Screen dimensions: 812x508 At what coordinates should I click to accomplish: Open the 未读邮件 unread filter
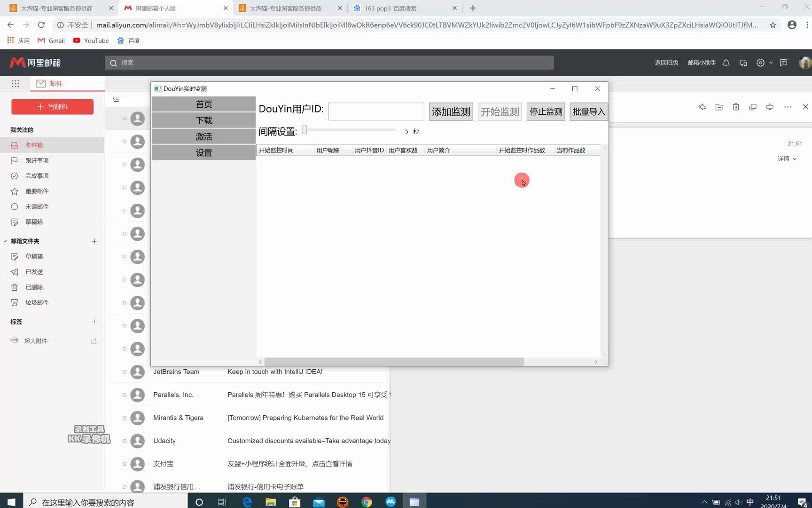coord(52,206)
